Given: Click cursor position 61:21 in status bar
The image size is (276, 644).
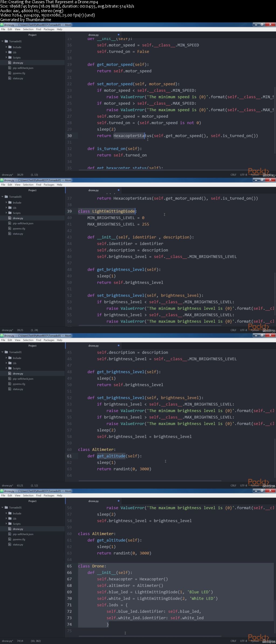Looking at the screenshot, I should point(20,486).
